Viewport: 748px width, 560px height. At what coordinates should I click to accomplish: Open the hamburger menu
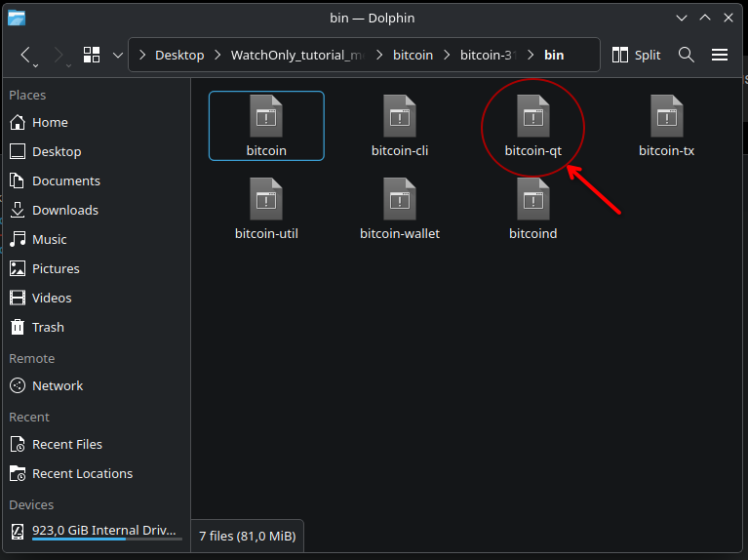[x=720, y=55]
